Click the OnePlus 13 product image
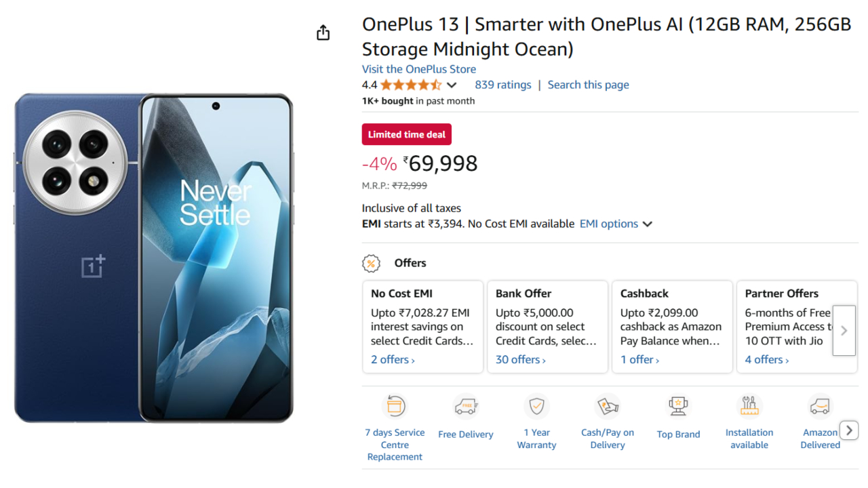This screenshot has width=868, height=488. click(154, 258)
